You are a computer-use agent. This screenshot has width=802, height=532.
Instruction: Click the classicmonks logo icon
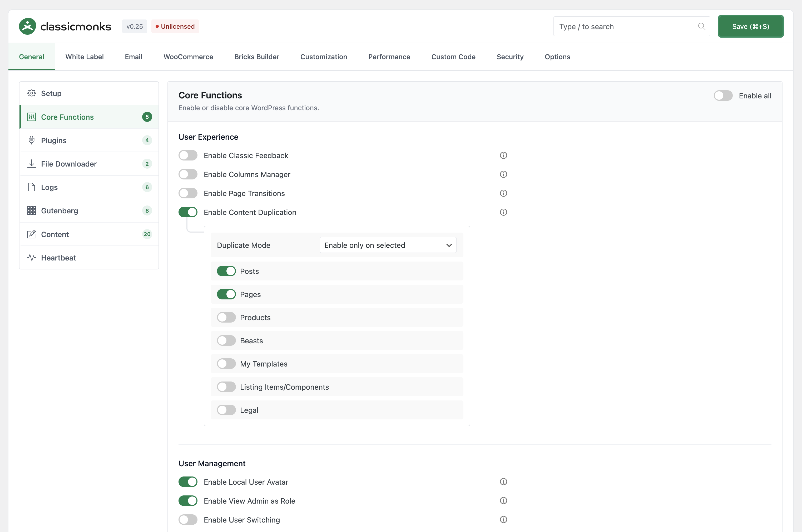click(x=27, y=26)
